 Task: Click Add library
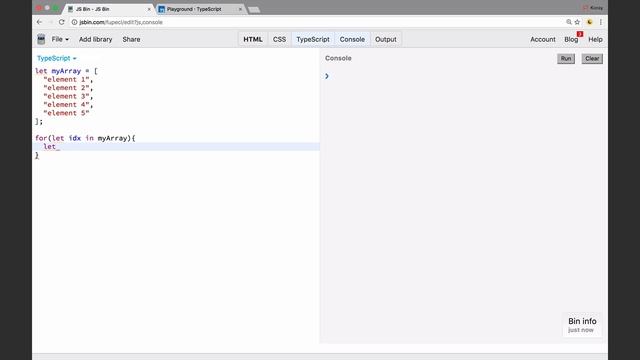point(96,39)
